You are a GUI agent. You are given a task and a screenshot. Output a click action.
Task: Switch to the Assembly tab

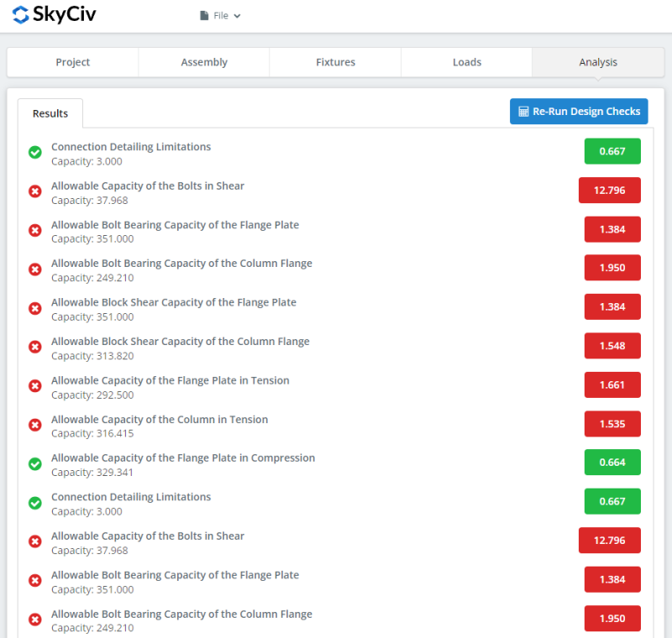click(204, 62)
